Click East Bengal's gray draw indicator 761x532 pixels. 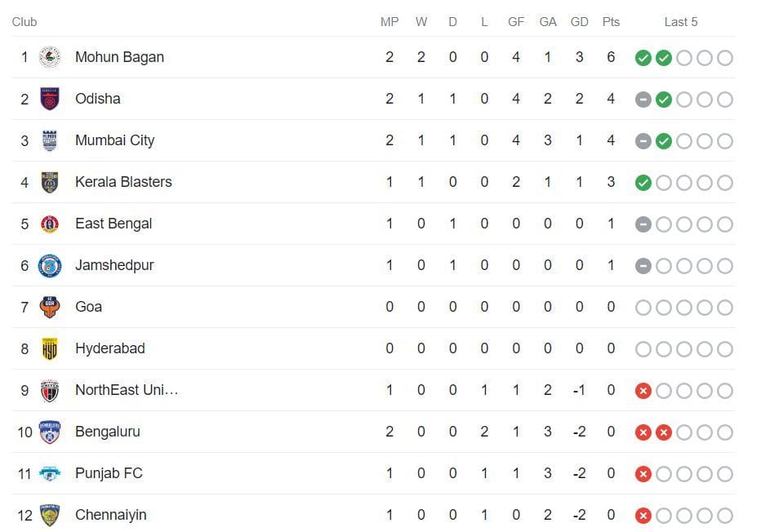coord(643,224)
